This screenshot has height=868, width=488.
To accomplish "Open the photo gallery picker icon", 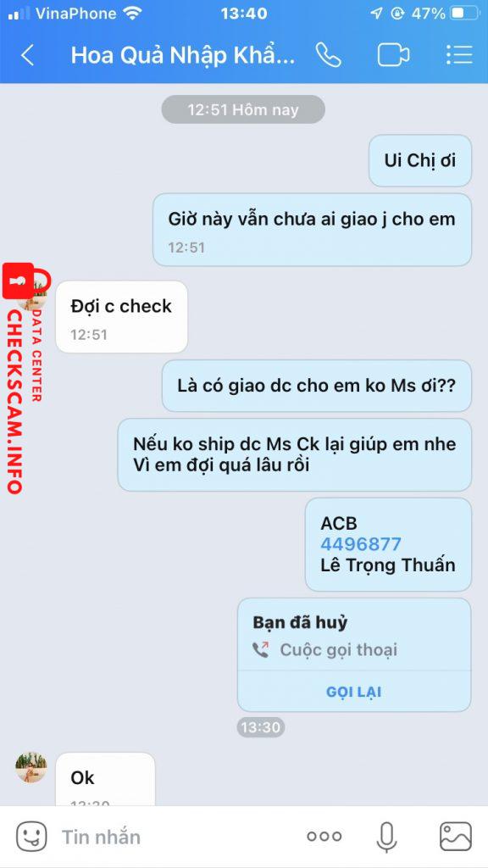I will point(455,836).
